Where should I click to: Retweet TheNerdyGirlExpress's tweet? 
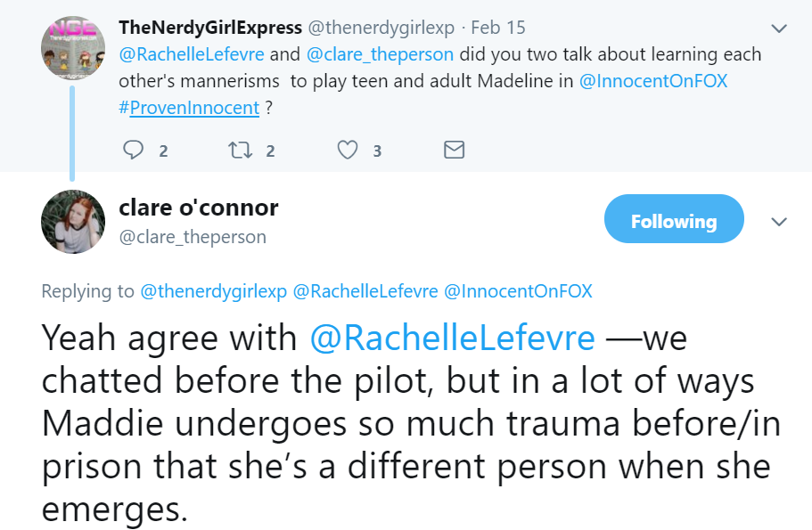click(x=239, y=150)
